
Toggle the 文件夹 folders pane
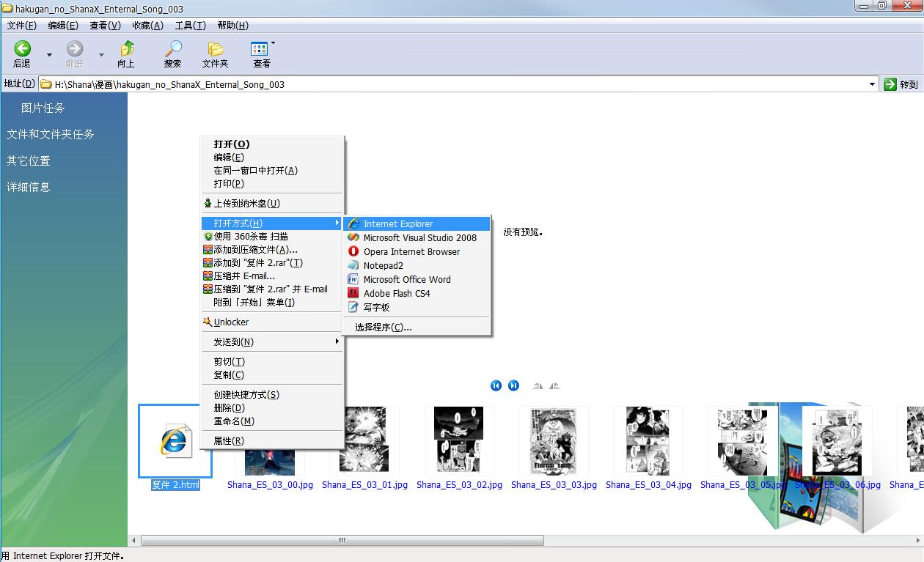pyautogui.click(x=216, y=54)
